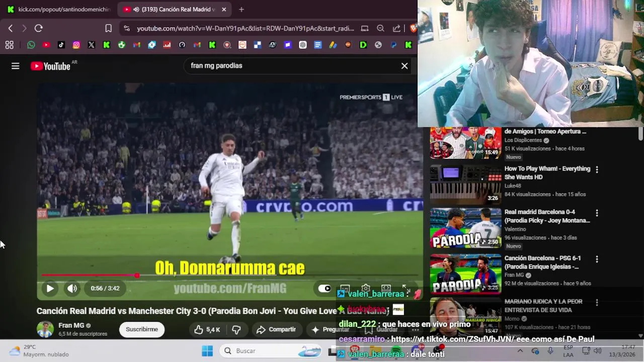The height and width of the screenshot is (362, 644).
Task: Click the Suscribirme button
Action: tap(142, 330)
